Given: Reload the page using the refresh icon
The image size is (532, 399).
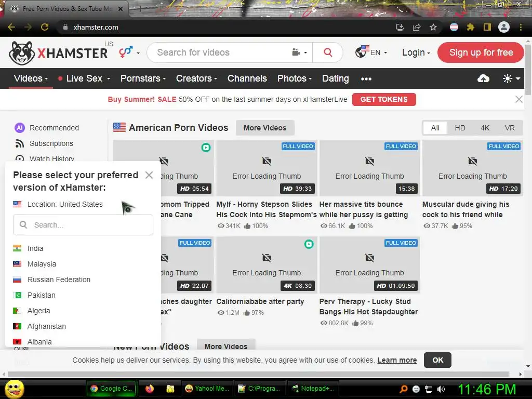Looking at the screenshot, I should [45, 27].
